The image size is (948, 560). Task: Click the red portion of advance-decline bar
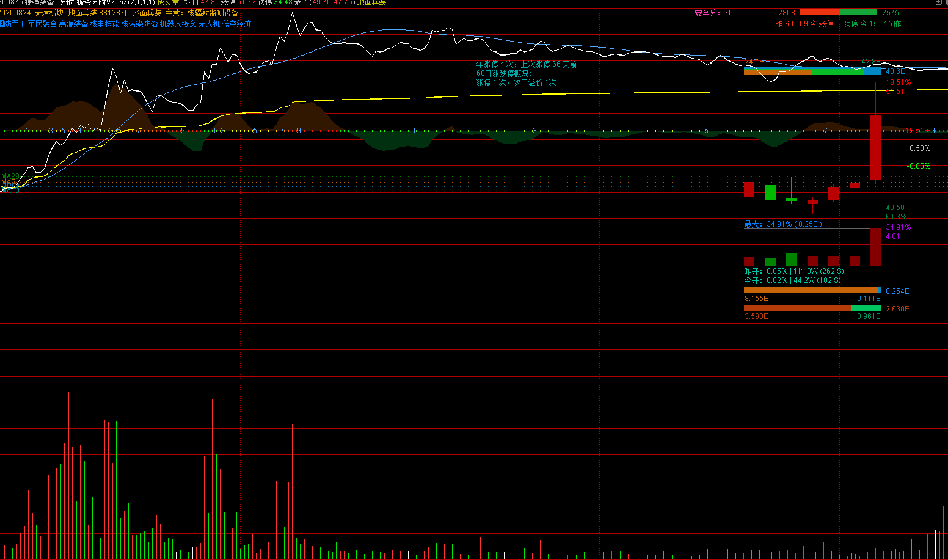(819, 12)
